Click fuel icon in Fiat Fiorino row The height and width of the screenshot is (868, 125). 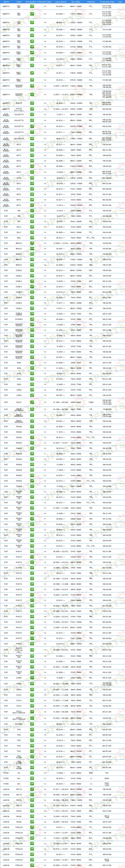32,319
